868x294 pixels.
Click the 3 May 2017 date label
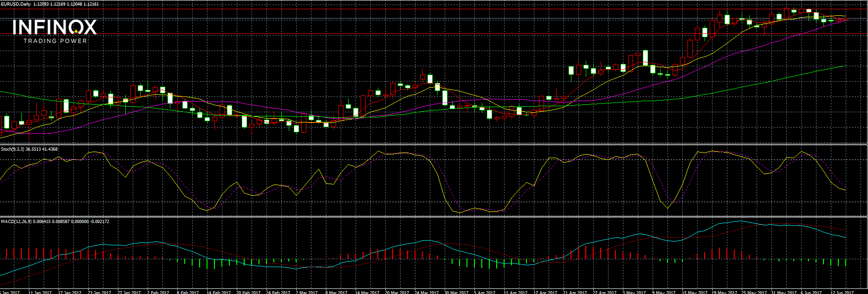pos(634,292)
